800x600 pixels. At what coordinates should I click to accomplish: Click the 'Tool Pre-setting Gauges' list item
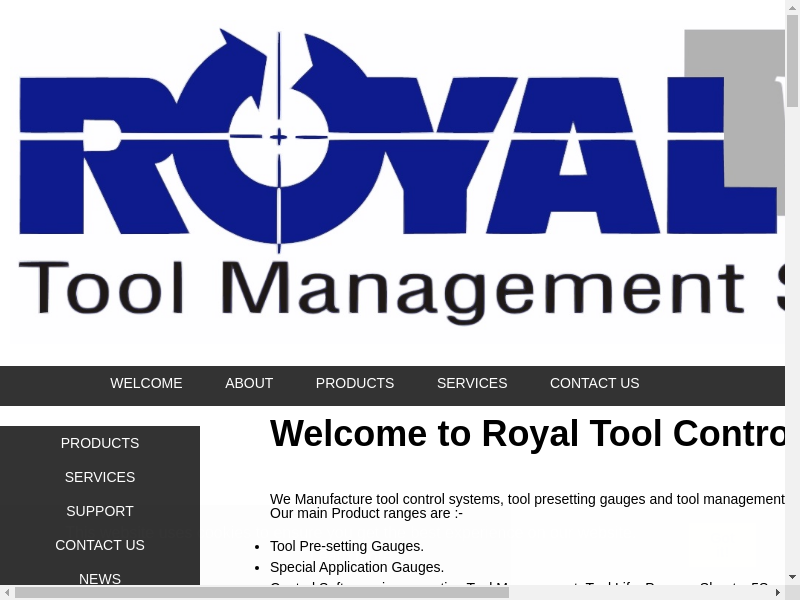[347, 546]
